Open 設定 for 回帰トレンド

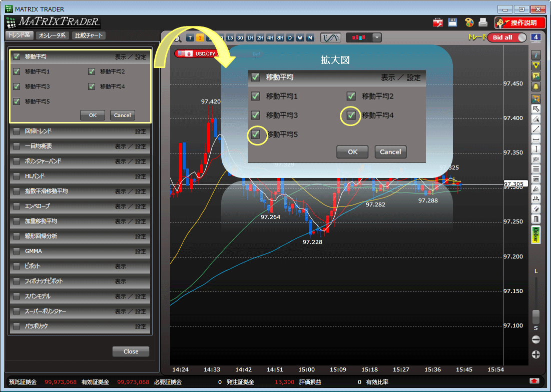[x=141, y=131]
